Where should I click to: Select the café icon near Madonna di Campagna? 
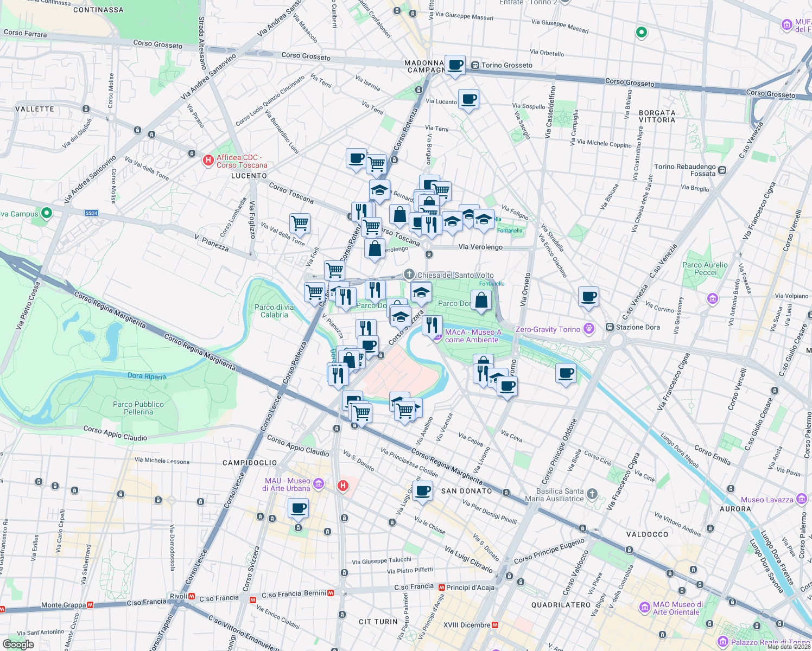click(x=454, y=65)
